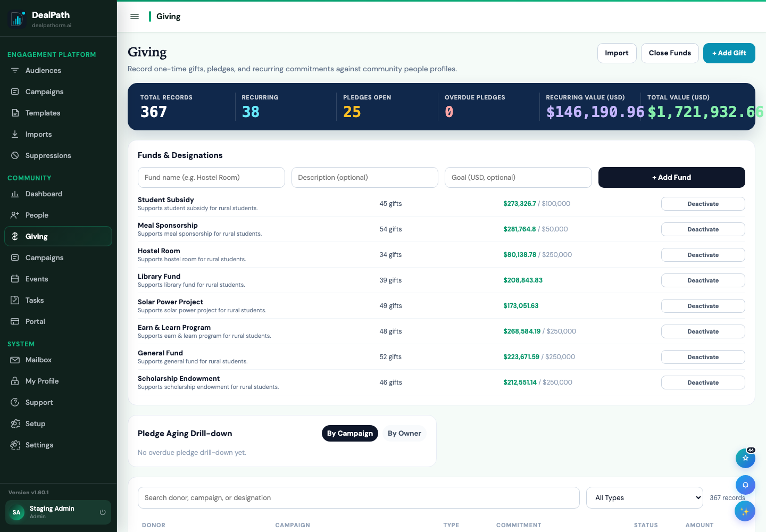Focus the search donor, campaign, designation box
The image size is (766, 532).
pyautogui.click(x=359, y=497)
